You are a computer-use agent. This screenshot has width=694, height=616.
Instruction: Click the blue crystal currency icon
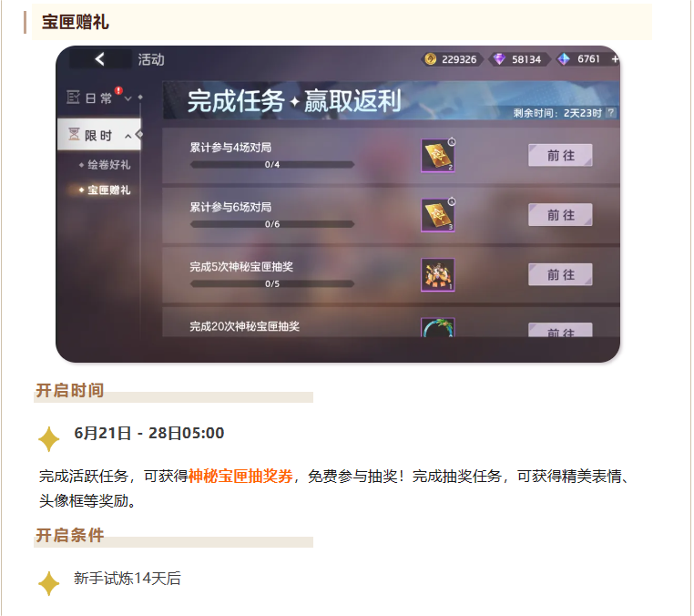point(564,59)
